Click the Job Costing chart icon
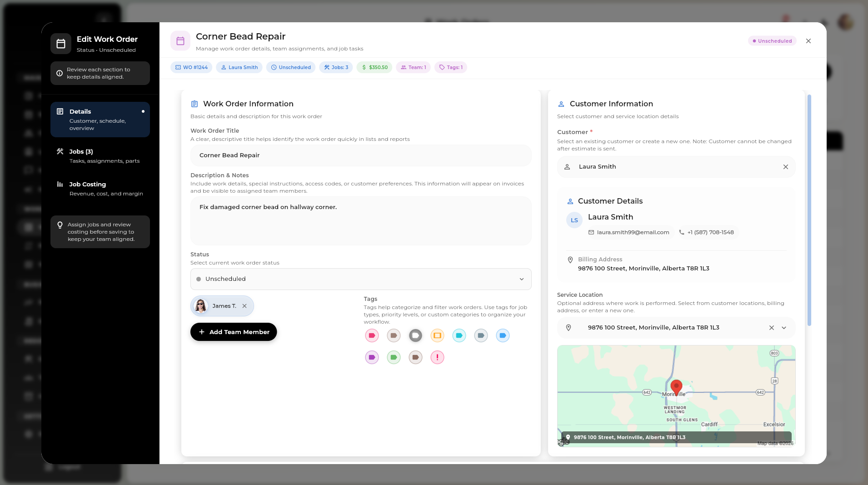The image size is (868, 485). click(x=60, y=184)
